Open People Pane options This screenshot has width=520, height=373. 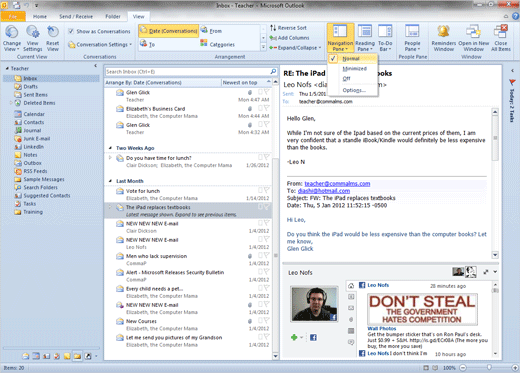click(412, 38)
